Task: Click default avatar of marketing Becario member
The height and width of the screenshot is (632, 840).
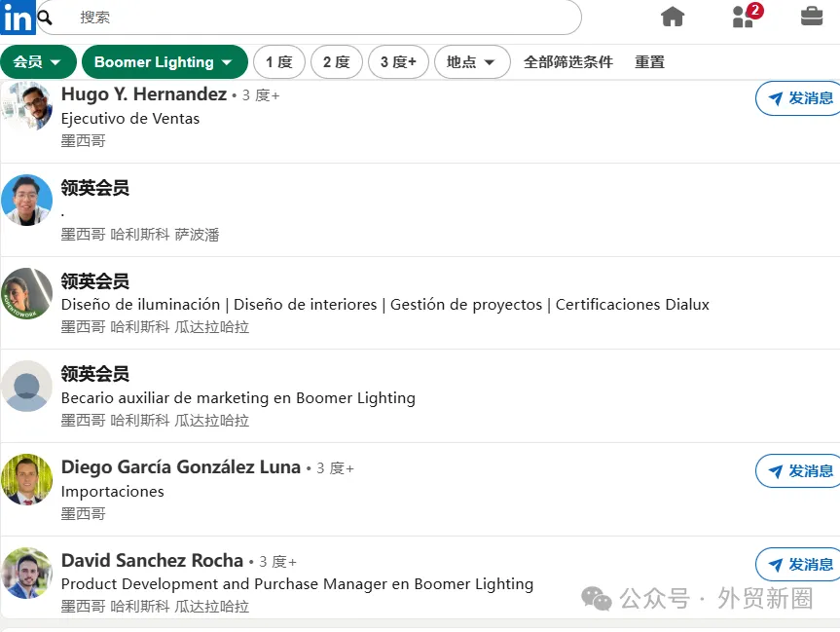Action: click(x=26, y=386)
